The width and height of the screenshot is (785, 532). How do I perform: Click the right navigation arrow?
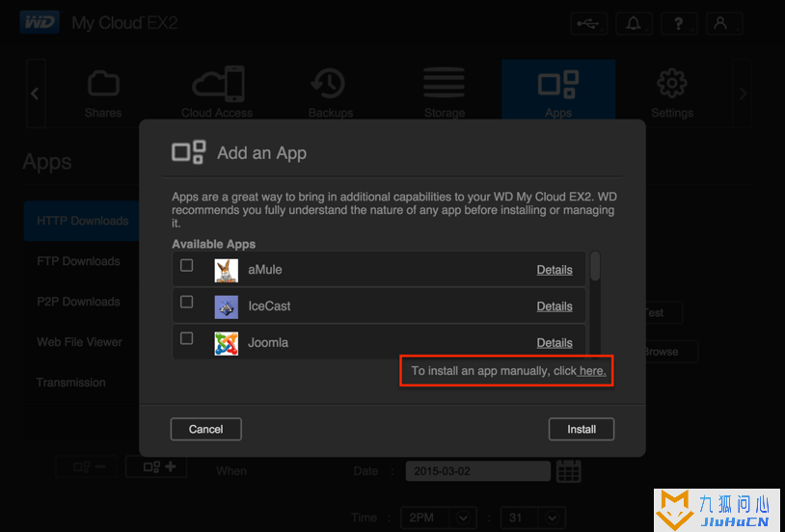coord(743,93)
